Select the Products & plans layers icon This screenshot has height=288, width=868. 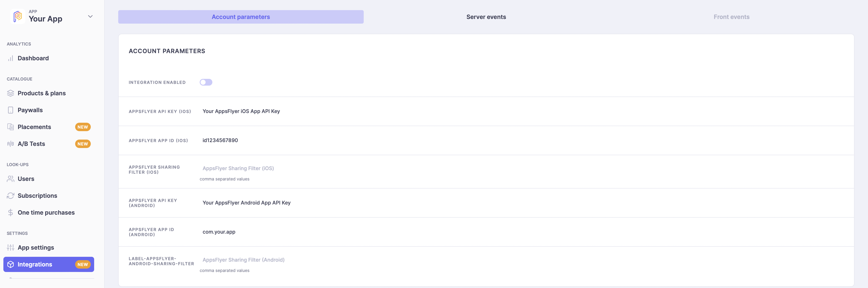point(10,93)
